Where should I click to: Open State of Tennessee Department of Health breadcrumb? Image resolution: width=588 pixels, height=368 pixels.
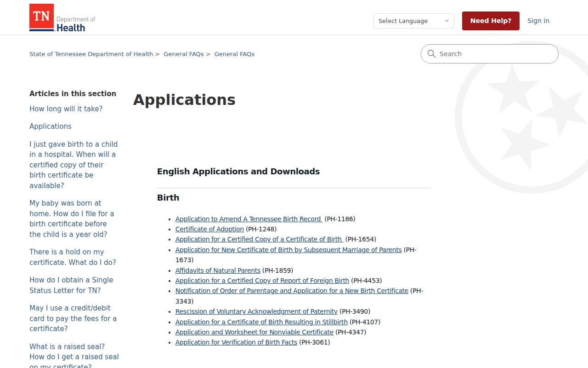tap(91, 54)
